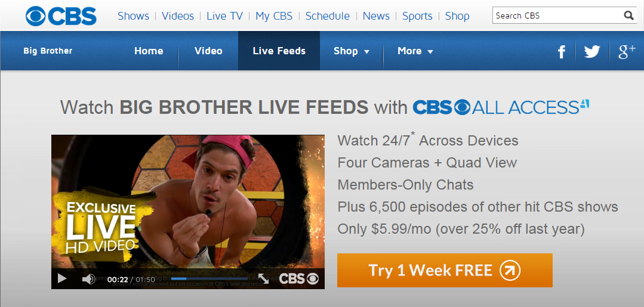Seek on the video progress bar
The image size is (644, 307).
(x=209, y=278)
